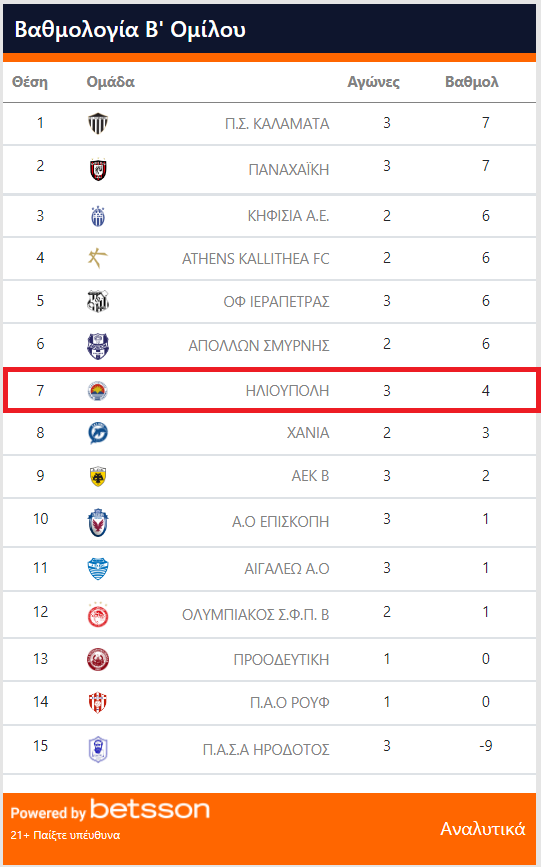This screenshot has height=867, width=541.
Task: Select the Ολυμπιακός Σ.Φ.Π. Β badge
Action: point(98,615)
